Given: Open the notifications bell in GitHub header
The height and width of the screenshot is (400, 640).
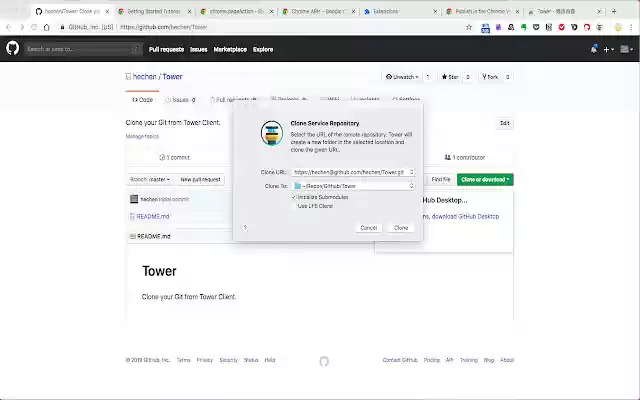Looking at the screenshot, I should tap(594, 49).
